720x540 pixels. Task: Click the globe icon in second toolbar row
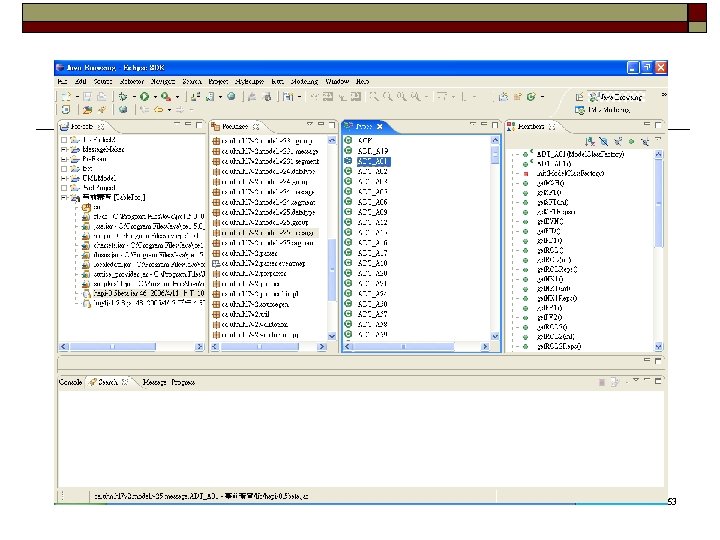(x=123, y=110)
